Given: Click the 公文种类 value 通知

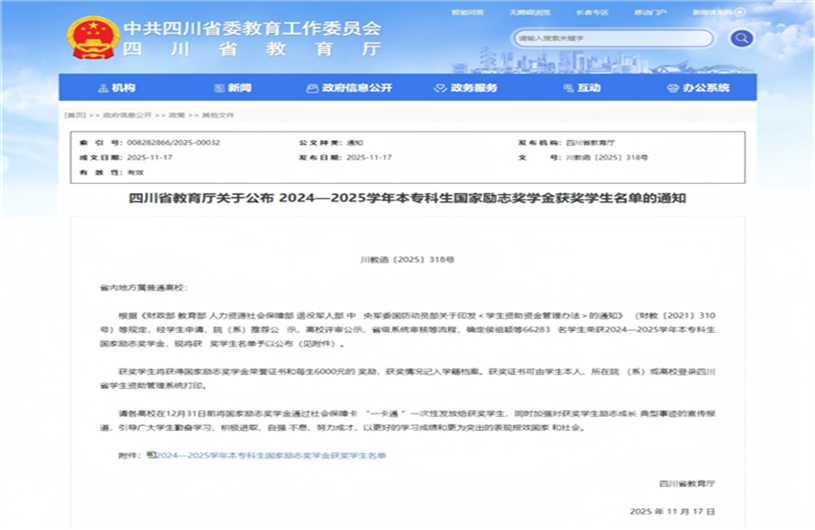Looking at the screenshot, I should pyautogui.click(x=355, y=142).
